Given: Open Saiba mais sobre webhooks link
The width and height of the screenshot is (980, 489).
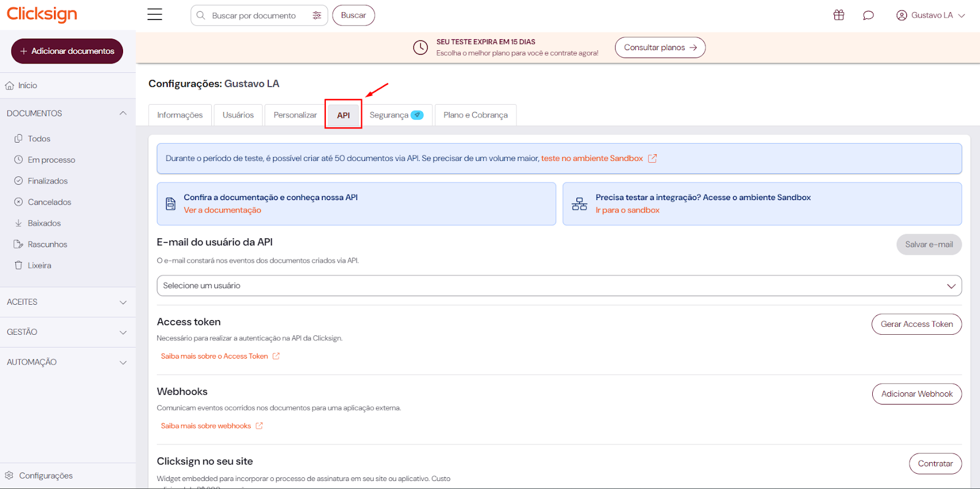Looking at the screenshot, I should pyautogui.click(x=206, y=426).
